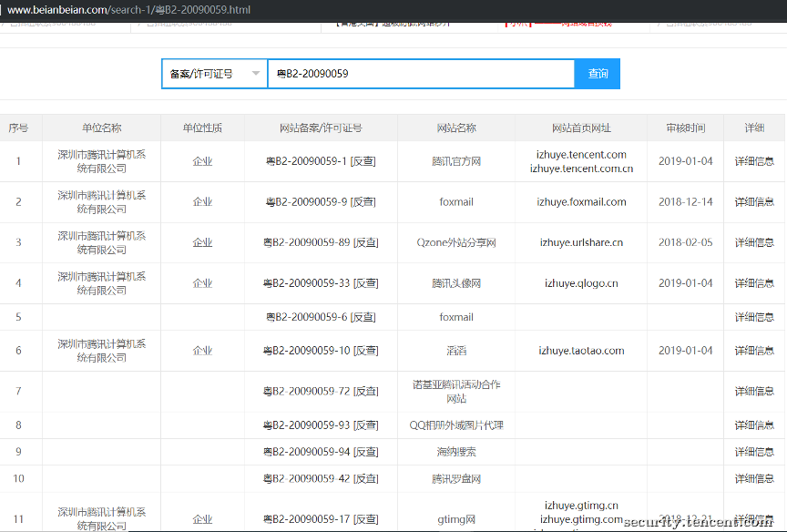The image size is (787, 532).
Task: Open 详细信息 for row 8 QQ相册外域图片代理
Action: pyautogui.click(x=754, y=425)
